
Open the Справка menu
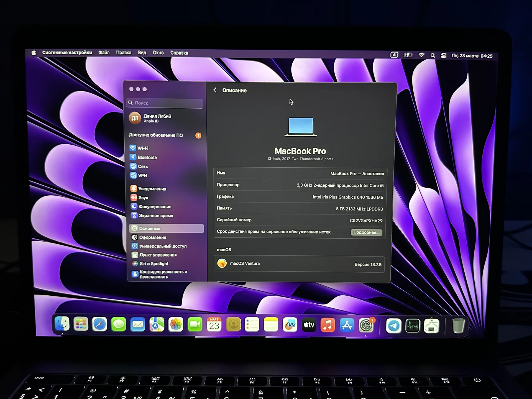179,53
